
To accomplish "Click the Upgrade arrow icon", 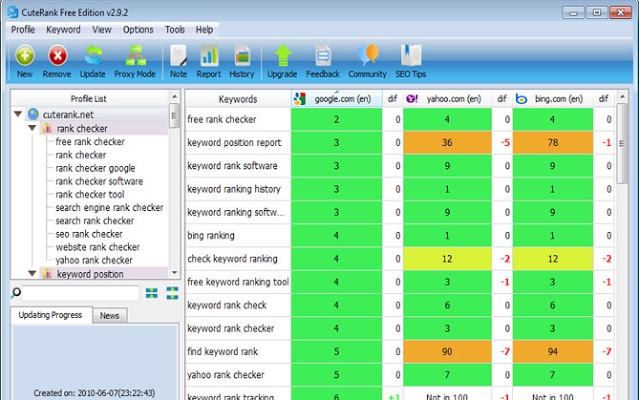I will [282, 56].
